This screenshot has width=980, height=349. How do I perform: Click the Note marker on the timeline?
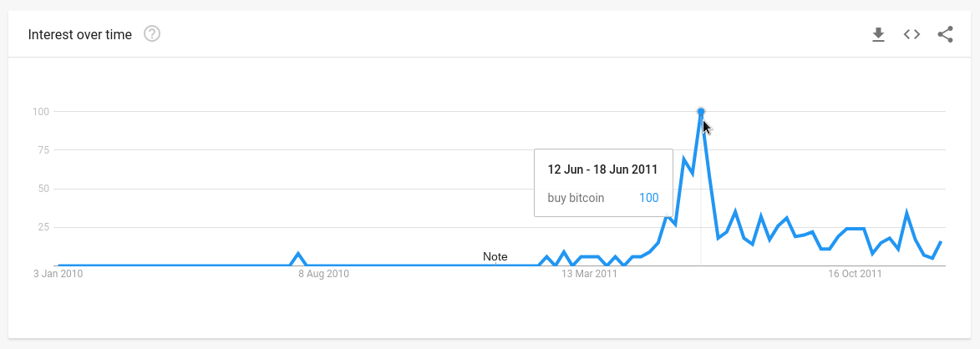tap(495, 256)
